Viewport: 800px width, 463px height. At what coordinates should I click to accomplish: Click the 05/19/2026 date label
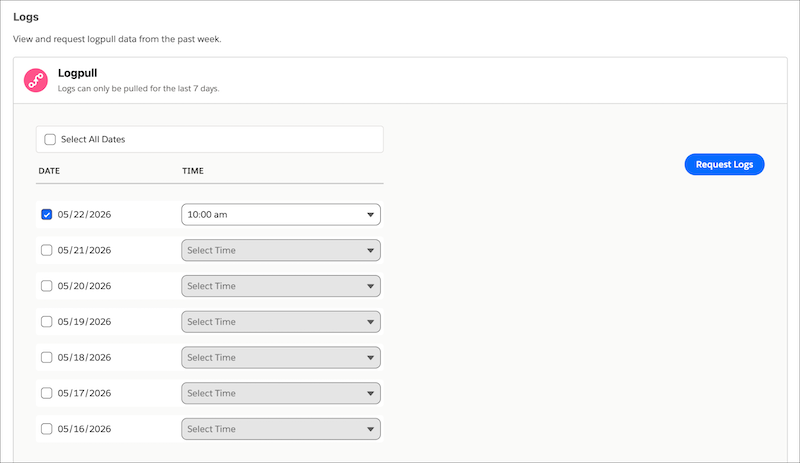(x=84, y=322)
